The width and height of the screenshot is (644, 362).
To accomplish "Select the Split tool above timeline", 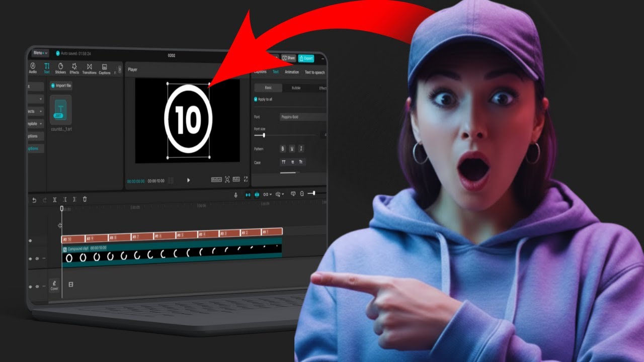I will 55,200.
